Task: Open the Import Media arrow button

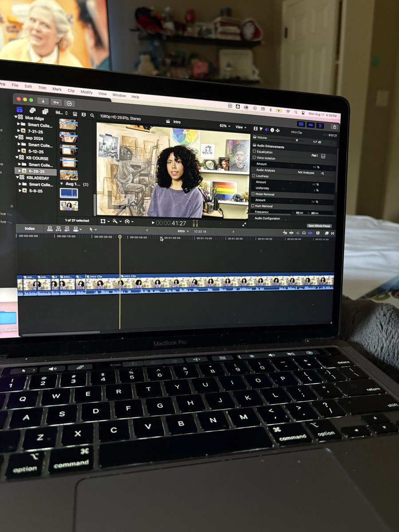Action: [43, 101]
